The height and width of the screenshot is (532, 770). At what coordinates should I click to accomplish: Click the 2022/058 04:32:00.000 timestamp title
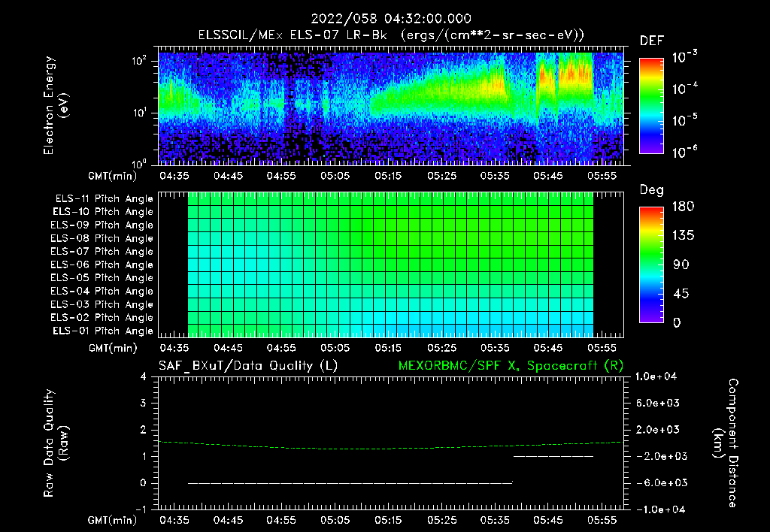tap(390, 19)
